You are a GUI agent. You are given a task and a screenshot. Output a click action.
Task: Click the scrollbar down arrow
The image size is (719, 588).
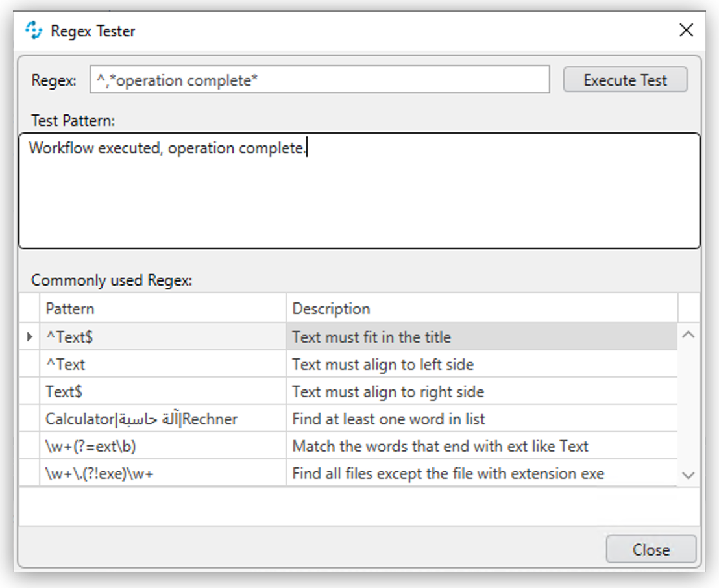click(x=689, y=474)
